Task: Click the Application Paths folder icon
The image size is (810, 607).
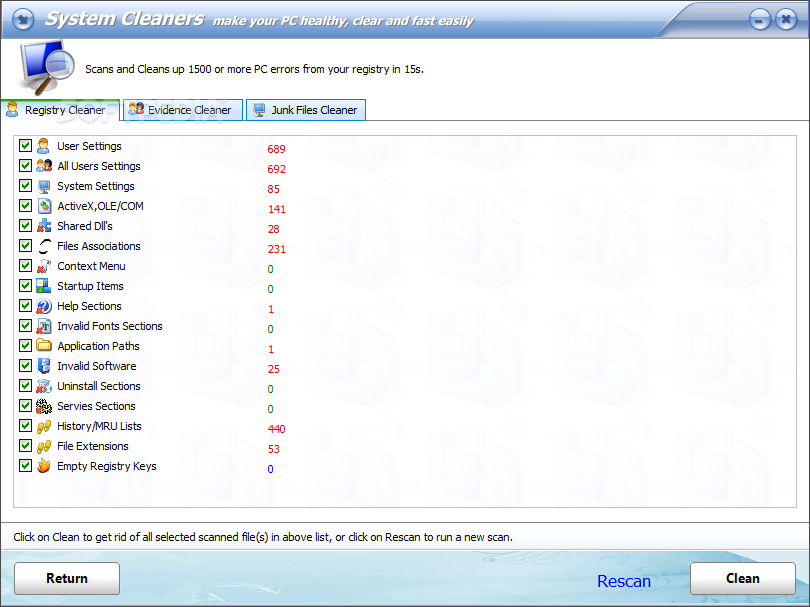Action: tap(44, 346)
